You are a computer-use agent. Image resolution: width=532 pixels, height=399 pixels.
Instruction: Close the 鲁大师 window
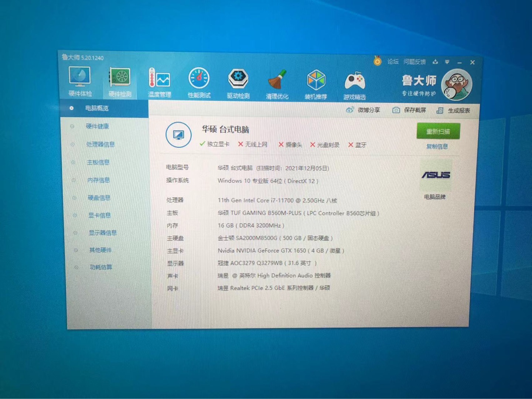pos(473,62)
